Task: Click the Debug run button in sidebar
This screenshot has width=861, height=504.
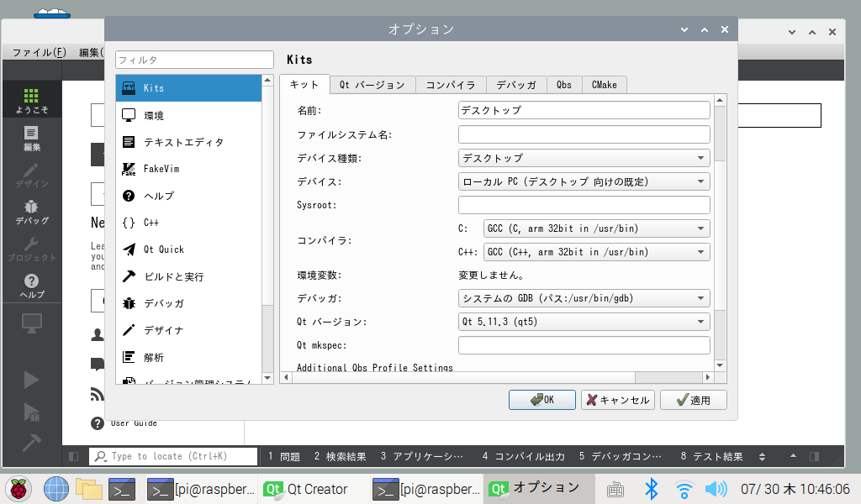Action: click(x=31, y=412)
